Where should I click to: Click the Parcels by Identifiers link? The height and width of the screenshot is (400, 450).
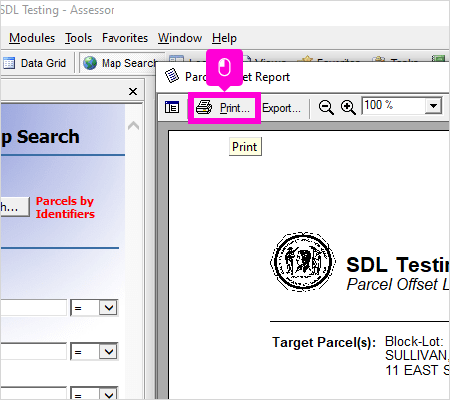(x=65, y=207)
